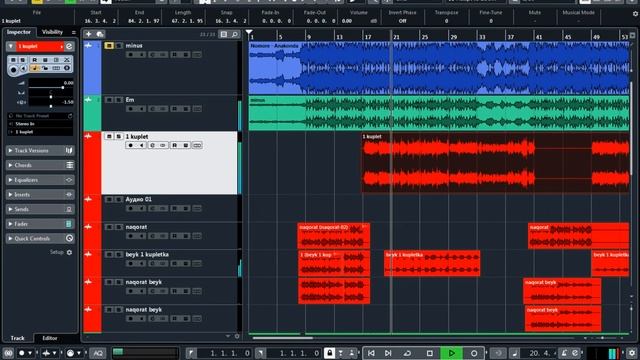Click No Track Preset field
Image resolution: width=640 pixels, height=360 pixels.
point(40,116)
